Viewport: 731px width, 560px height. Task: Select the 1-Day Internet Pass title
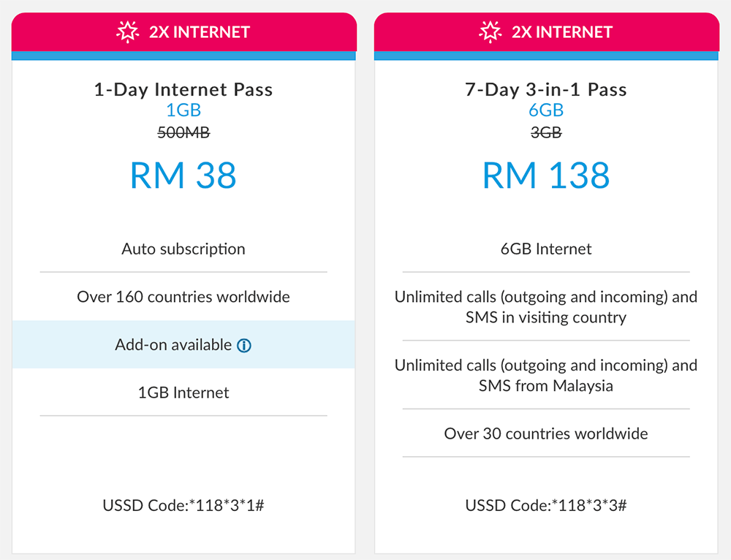[183, 90]
